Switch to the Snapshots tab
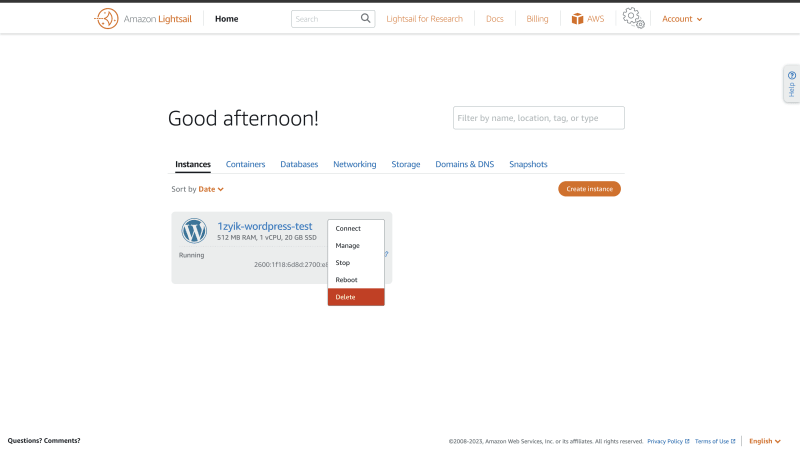The height and width of the screenshot is (450, 800). [528, 164]
